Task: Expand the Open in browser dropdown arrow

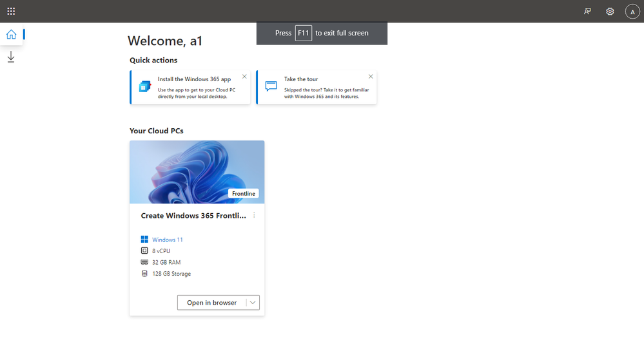Action: coord(253,303)
